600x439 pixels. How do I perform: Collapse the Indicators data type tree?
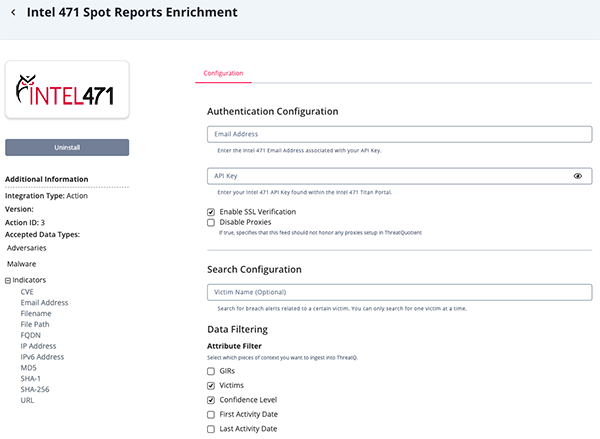(x=8, y=281)
